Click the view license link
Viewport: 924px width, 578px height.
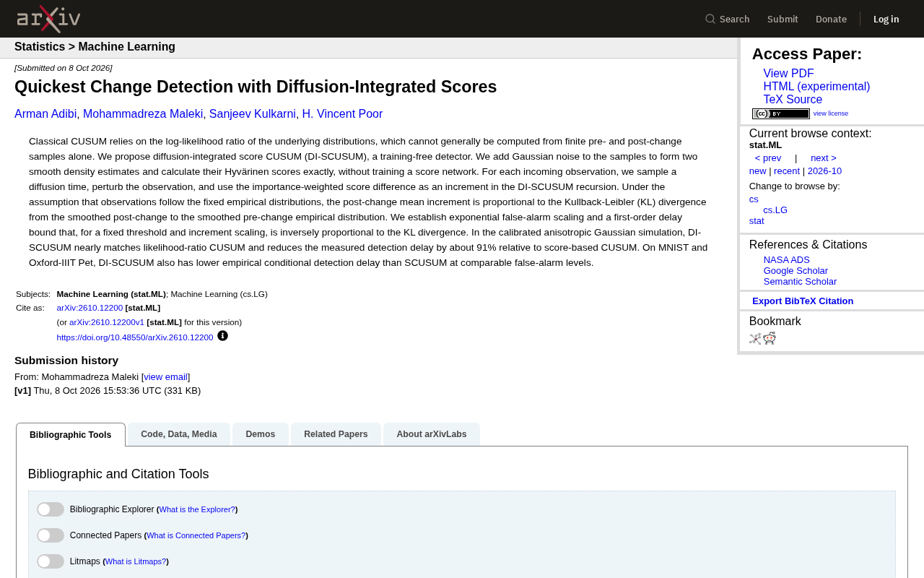(x=831, y=113)
